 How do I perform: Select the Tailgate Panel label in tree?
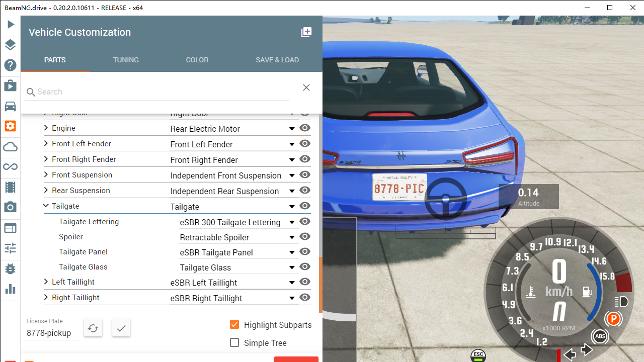(83, 252)
